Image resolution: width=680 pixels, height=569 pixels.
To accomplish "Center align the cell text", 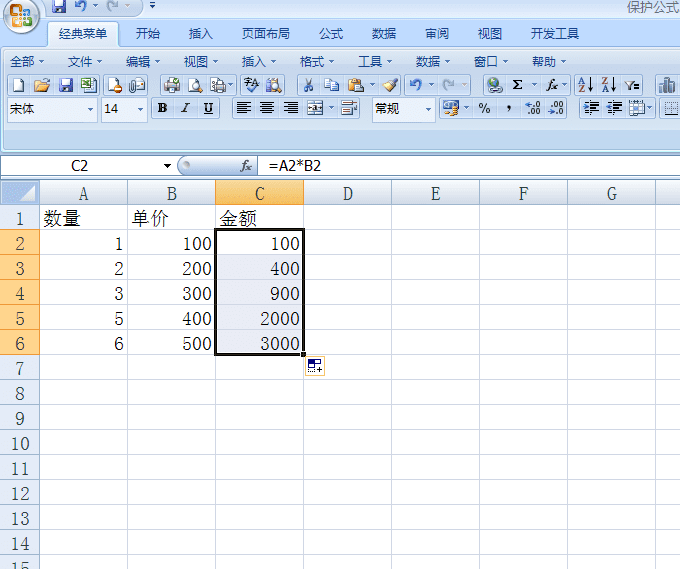I will point(267,108).
